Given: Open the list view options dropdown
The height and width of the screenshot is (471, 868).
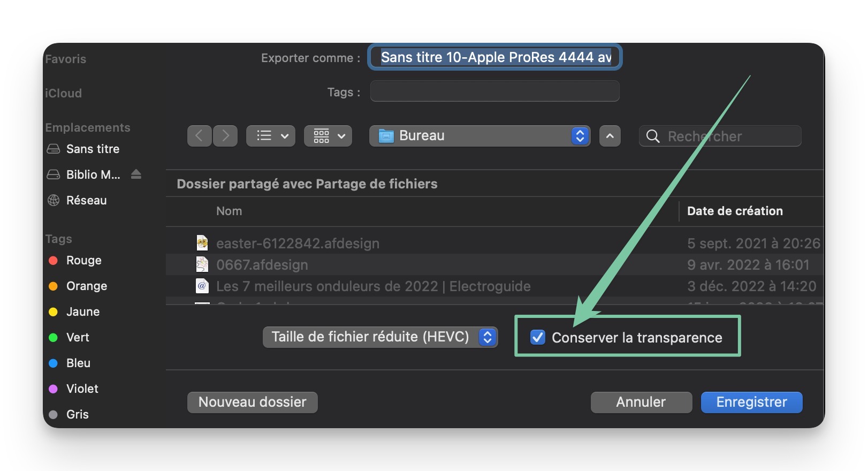Looking at the screenshot, I should [271, 136].
